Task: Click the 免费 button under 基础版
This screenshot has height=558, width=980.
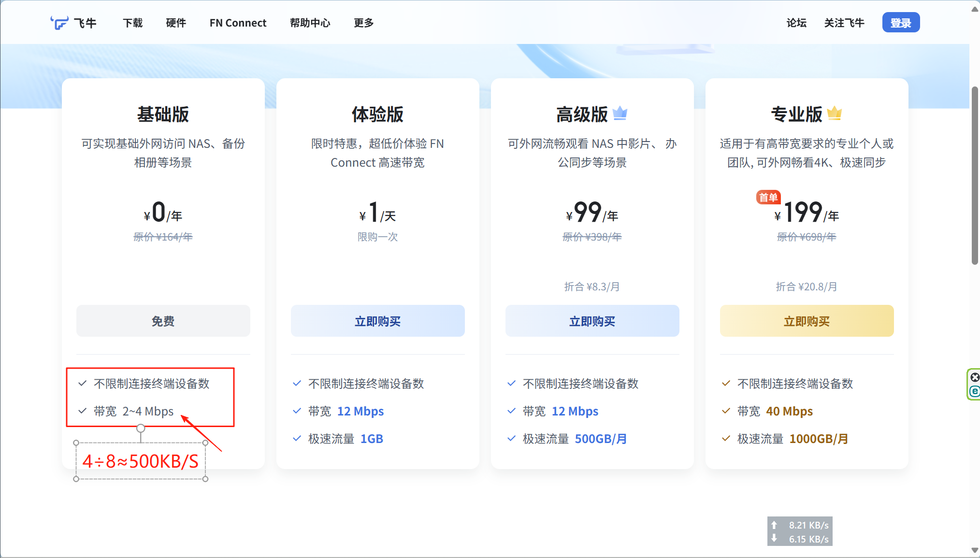Action: click(163, 321)
